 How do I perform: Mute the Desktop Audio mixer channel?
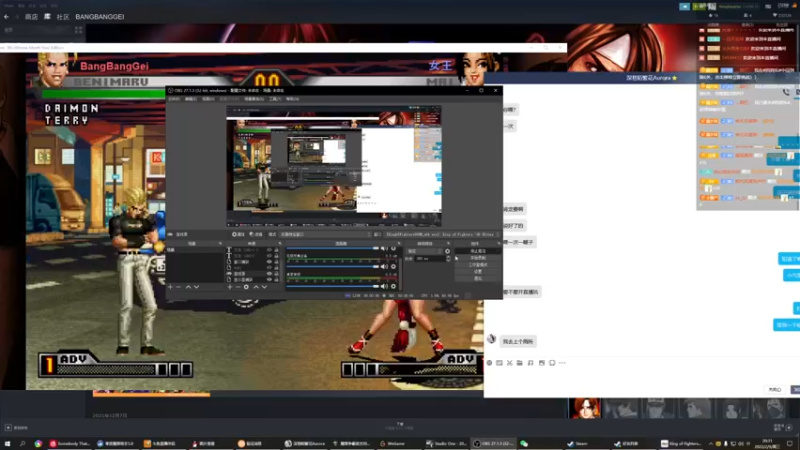(x=384, y=286)
